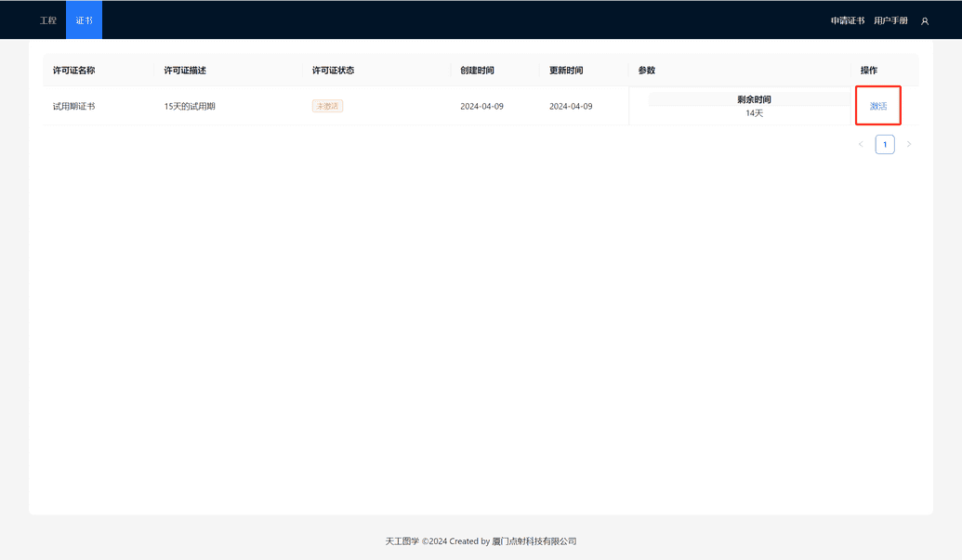Open 申请证书 in the top bar
The image size is (962, 560).
848,20
